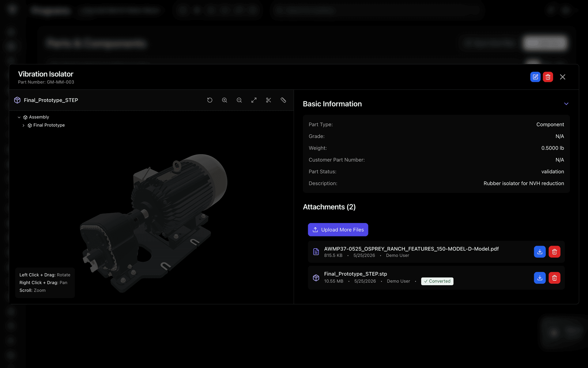Activate the scissors section-cut tool

coord(269,100)
